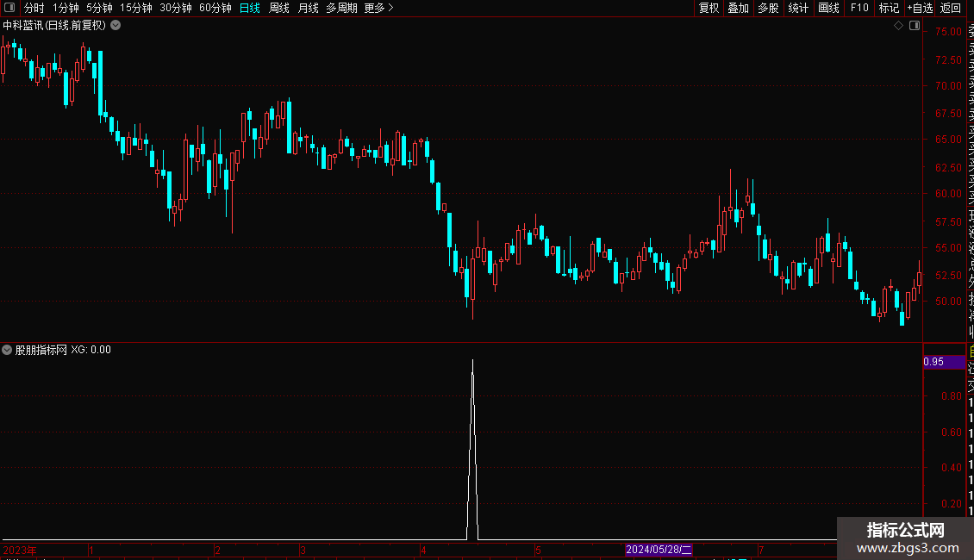
Task: Toggle the side panel icon in chart corner
Action: [915, 26]
